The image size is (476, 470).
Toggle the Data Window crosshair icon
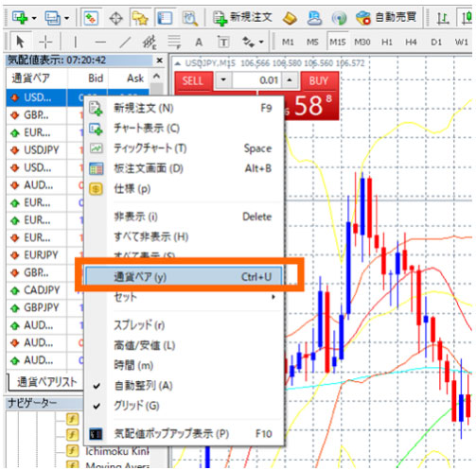tap(115, 19)
